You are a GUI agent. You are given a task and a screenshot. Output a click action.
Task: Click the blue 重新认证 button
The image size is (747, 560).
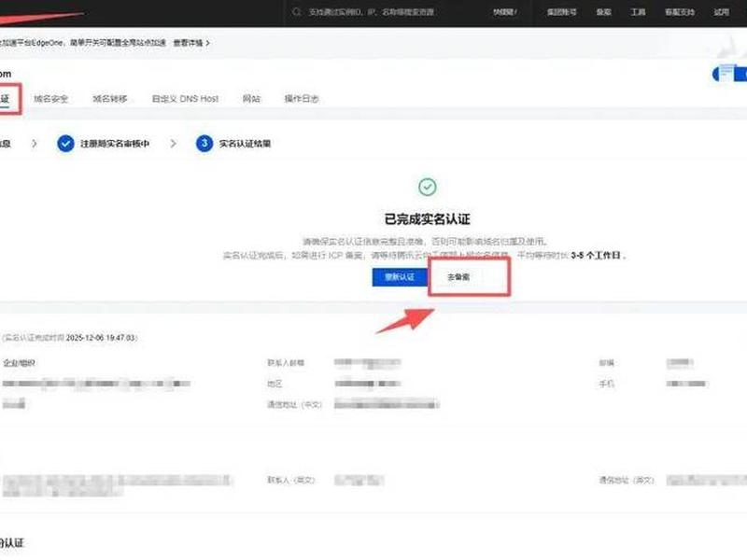[400, 276]
